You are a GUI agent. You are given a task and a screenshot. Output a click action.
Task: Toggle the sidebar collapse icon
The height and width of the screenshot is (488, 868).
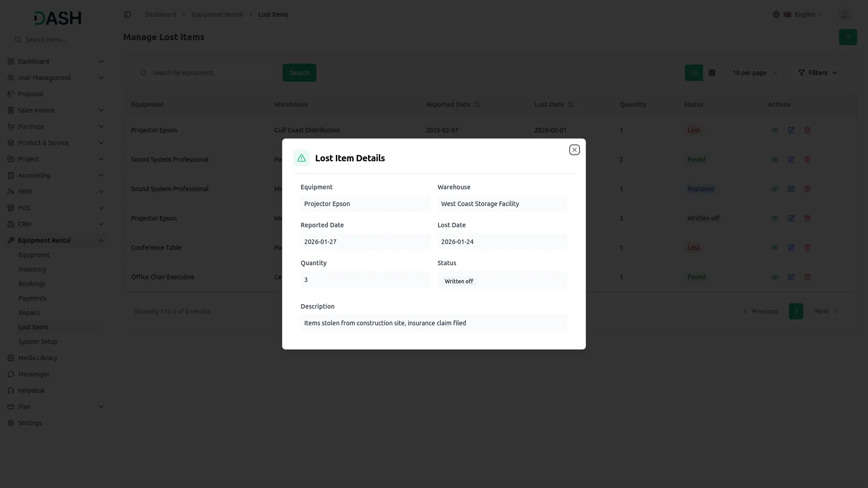pos(127,14)
